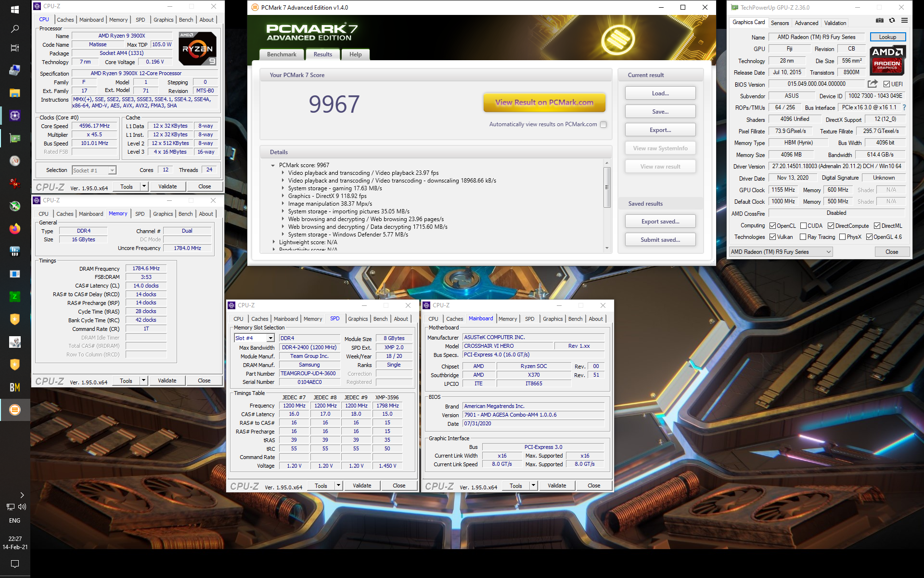The image size is (924, 578).
Task: Click the Load... button in PCMark 7
Action: (x=660, y=93)
